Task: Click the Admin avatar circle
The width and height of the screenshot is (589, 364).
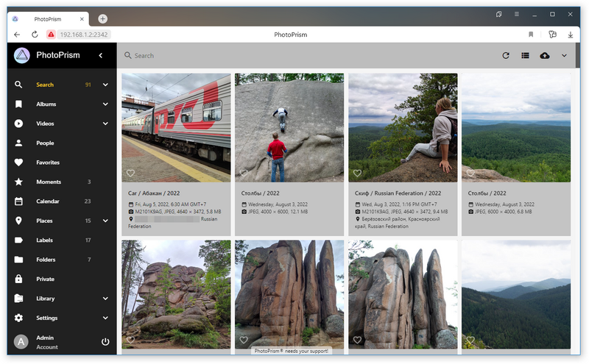Action: (x=21, y=342)
